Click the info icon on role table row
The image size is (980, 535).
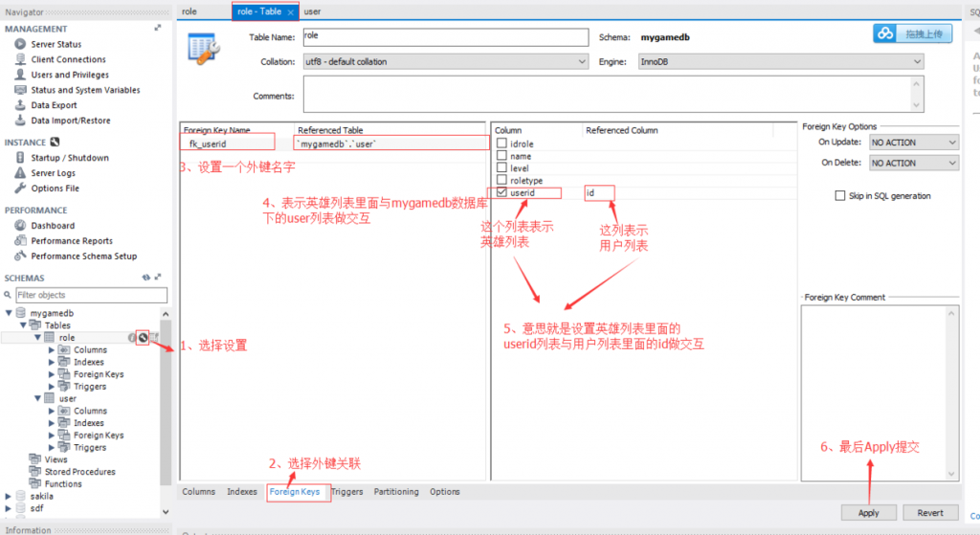coord(132,338)
